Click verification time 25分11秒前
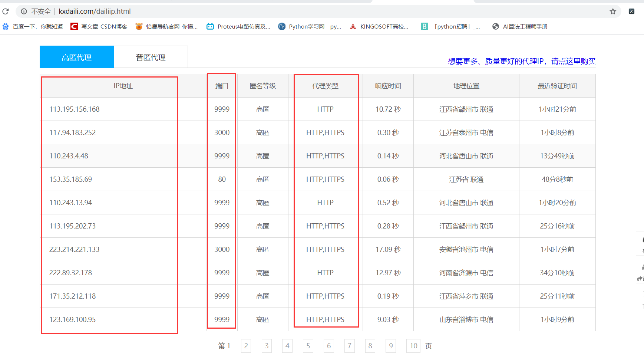This screenshot has width=644, height=355. (557, 296)
